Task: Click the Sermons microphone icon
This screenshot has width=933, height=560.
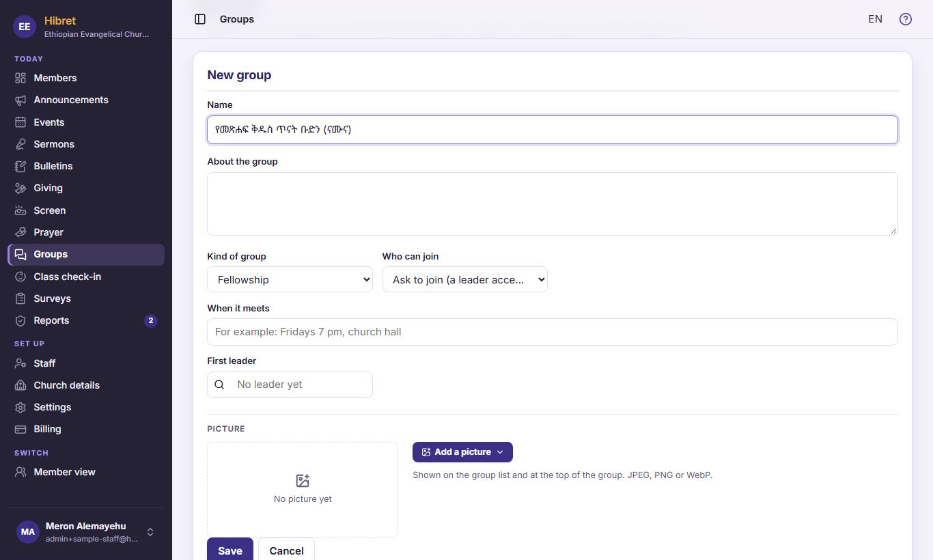Action: (x=20, y=144)
